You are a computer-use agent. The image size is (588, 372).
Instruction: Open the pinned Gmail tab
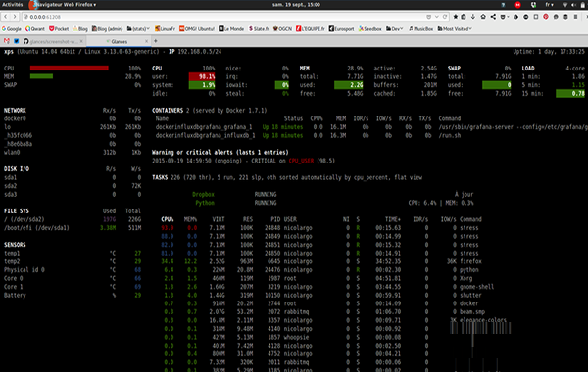[7, 41]
